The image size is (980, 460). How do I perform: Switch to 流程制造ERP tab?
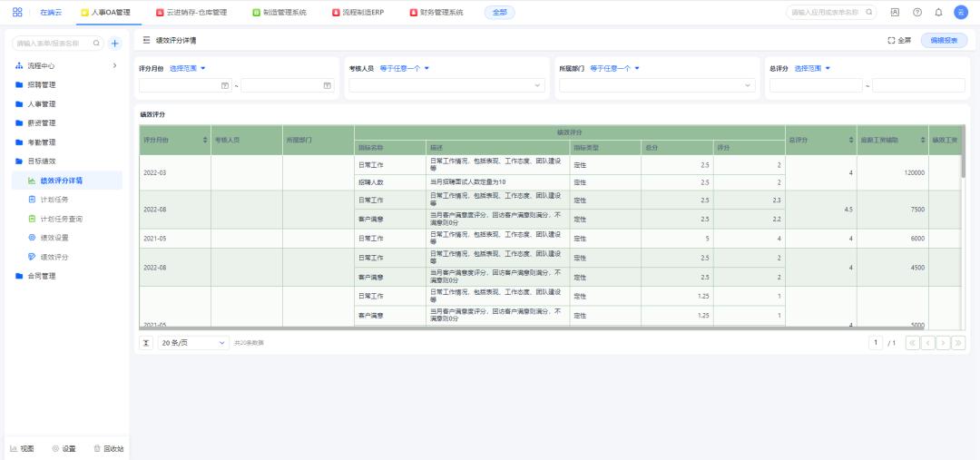pos(358,13)
